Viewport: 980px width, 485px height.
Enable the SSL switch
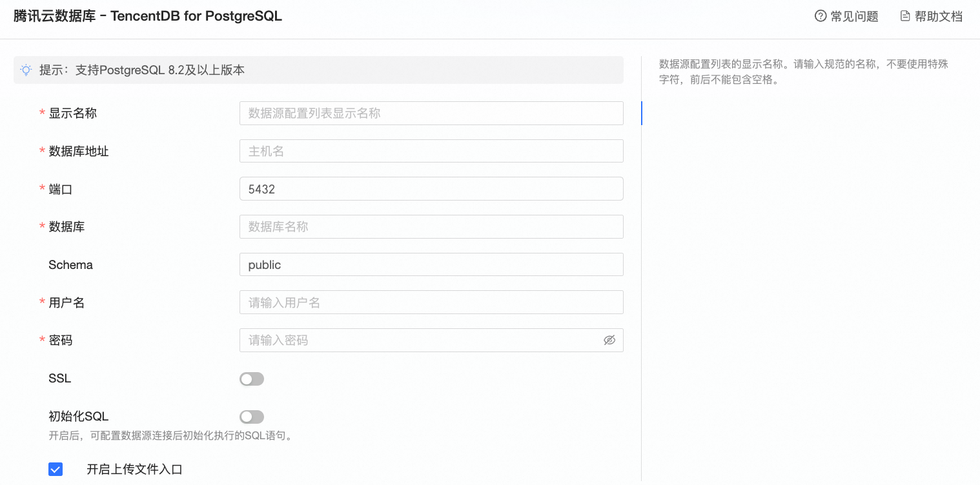point(252,379)
